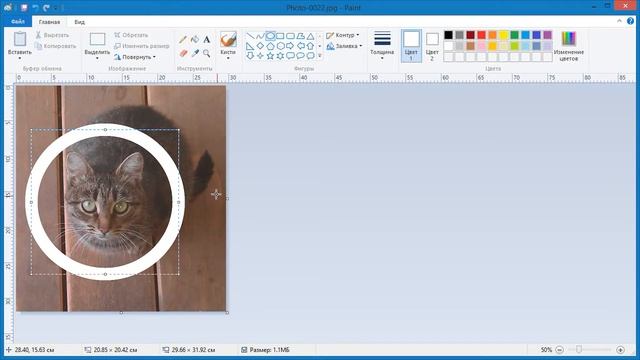
Task: Click Обрезать to crop the image
Action: click(x=131, y=35)
